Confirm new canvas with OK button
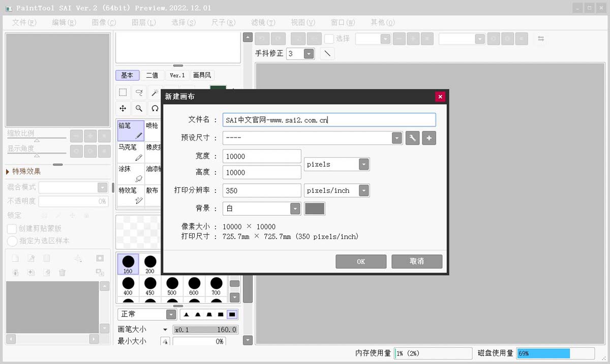 [361, 261]
